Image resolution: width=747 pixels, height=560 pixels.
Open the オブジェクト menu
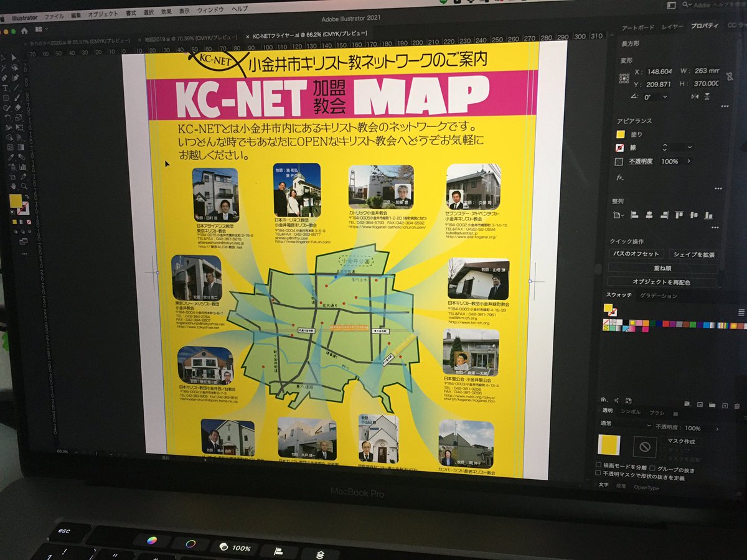[103, 14]
